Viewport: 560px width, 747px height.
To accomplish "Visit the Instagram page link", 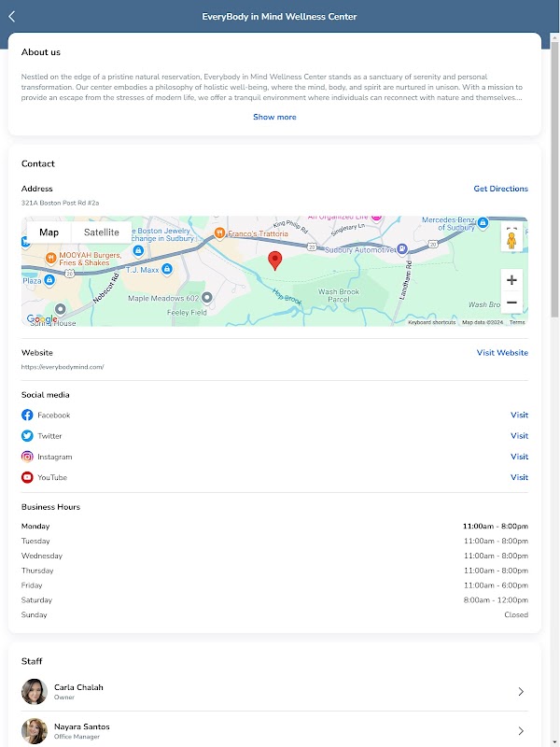I will 520,457.
